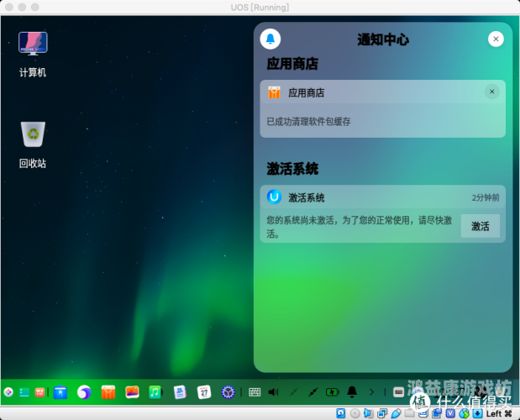Launch the browser from the dock
Image resolution: width=520 pixels, height=420 pixels.
click(x=84, y=392)
